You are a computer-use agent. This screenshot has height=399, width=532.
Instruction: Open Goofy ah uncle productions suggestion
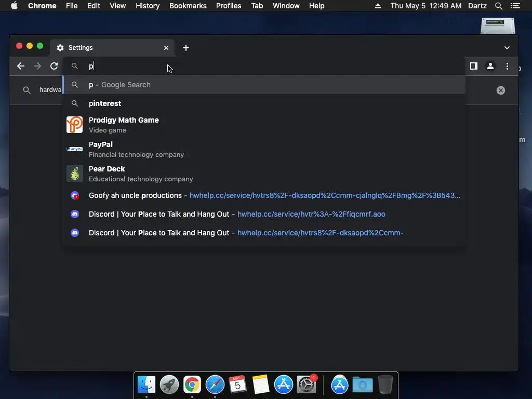pos(264,195)
